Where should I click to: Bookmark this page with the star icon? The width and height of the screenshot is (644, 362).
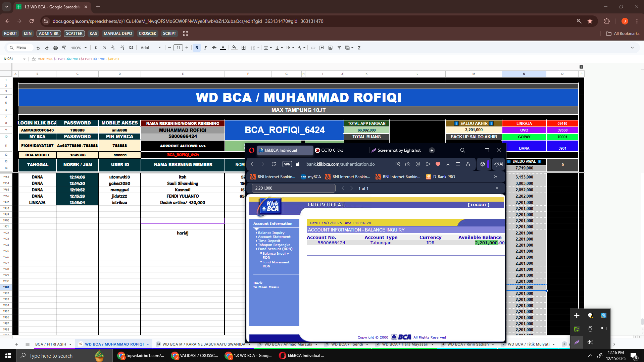pyautogui.click(x=590, y=21)
